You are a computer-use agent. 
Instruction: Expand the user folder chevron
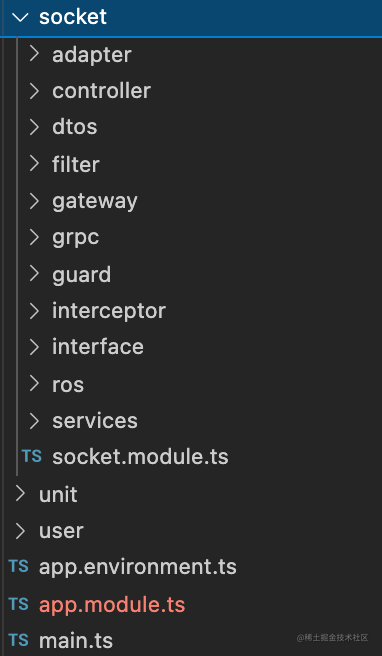20,530
